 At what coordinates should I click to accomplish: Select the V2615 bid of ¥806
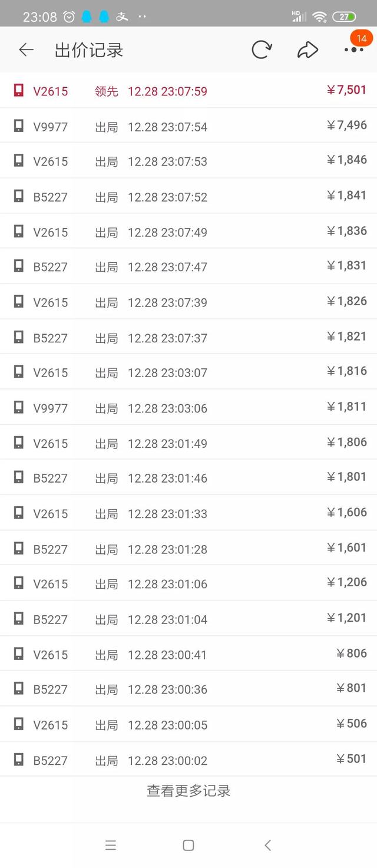click(188, 654)
